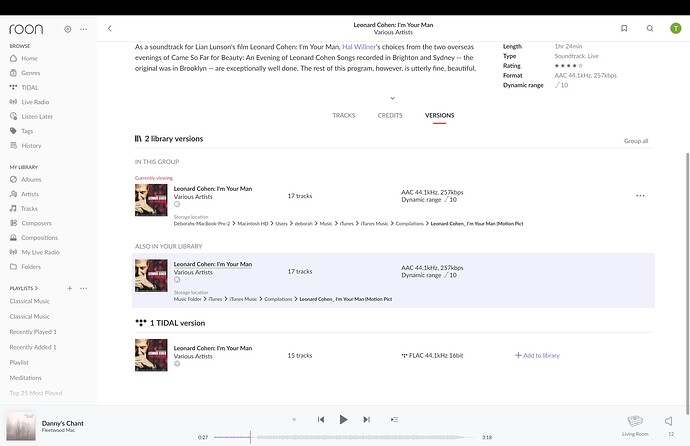Click star rating in album details
This screenshot has height=446, width=690.
pos(568,66)
